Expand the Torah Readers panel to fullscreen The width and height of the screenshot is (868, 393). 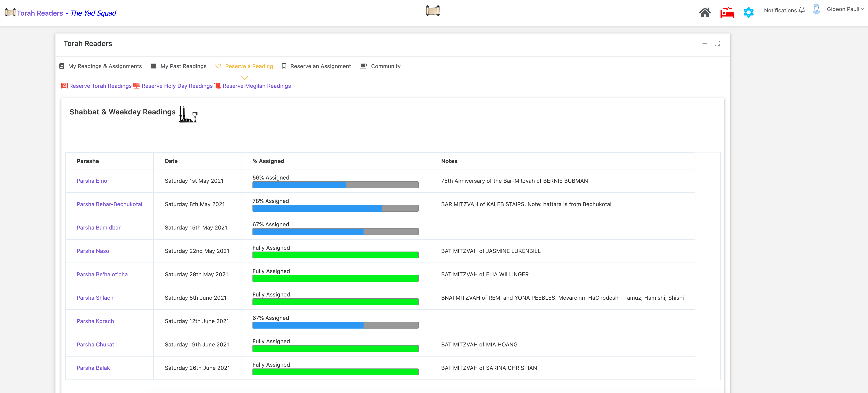point(717,43)
